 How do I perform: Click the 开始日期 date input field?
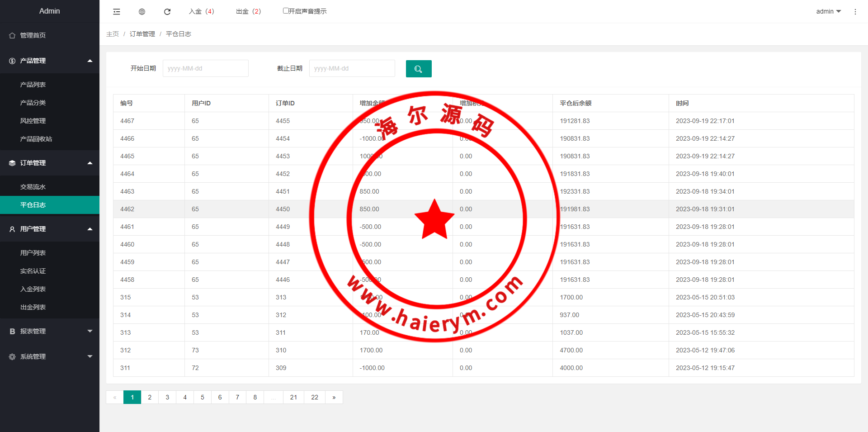pyautogui.click(x=206, y=68)
